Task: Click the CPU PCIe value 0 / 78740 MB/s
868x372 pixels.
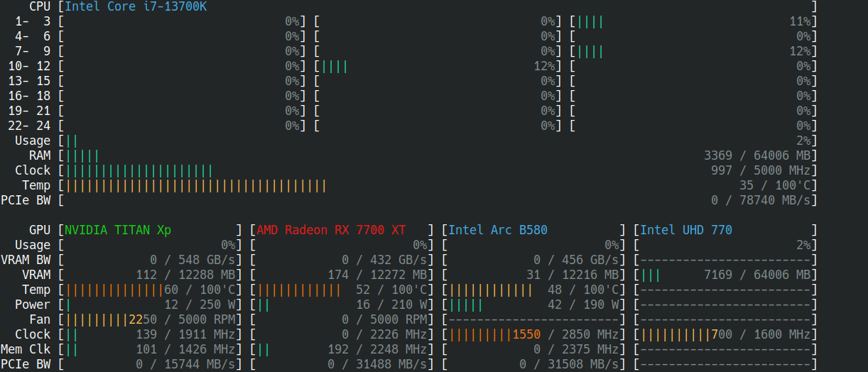Action: [761, 200]
